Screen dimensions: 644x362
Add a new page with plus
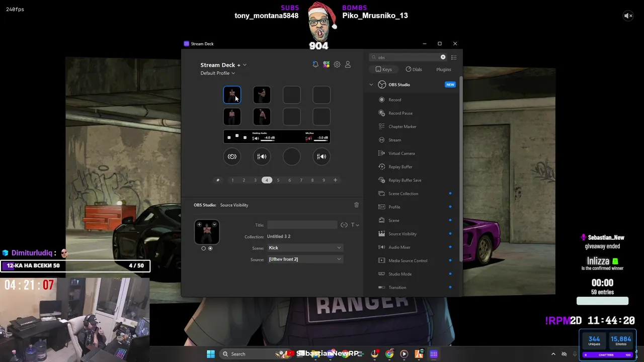335,180
